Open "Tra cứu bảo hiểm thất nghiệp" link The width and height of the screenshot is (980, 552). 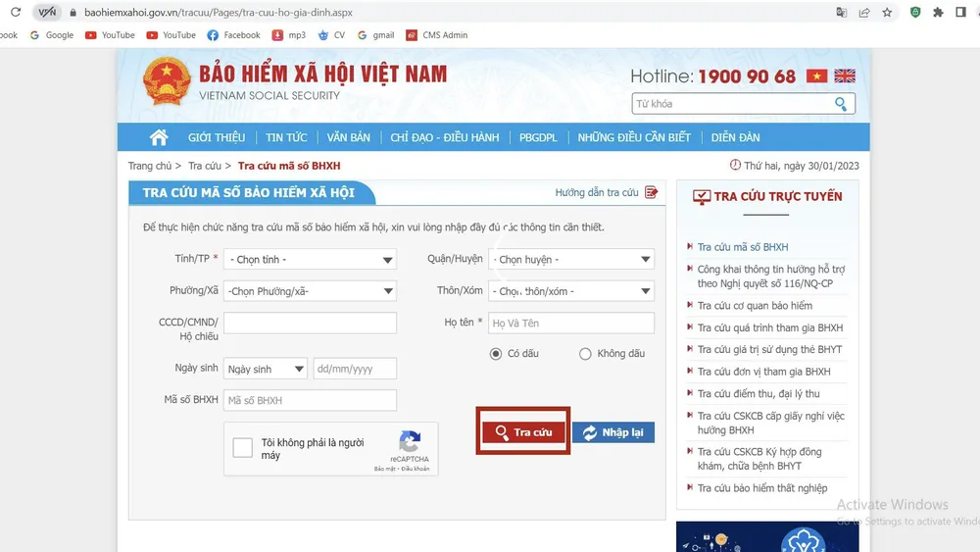coord(762,488)
